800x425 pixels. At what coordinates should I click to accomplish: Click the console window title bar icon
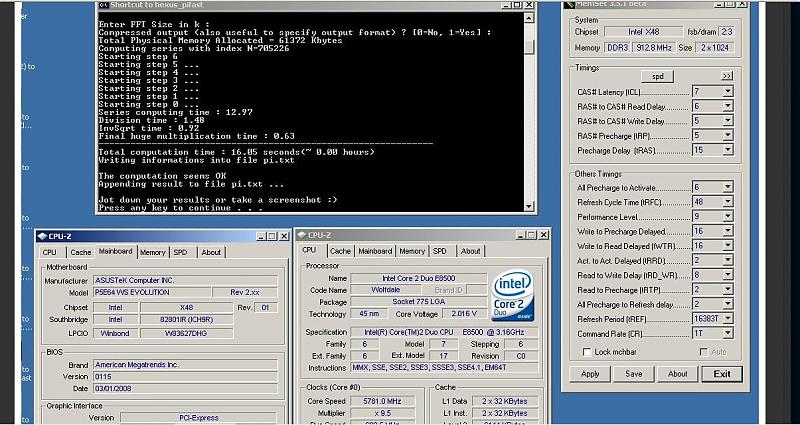103,5
